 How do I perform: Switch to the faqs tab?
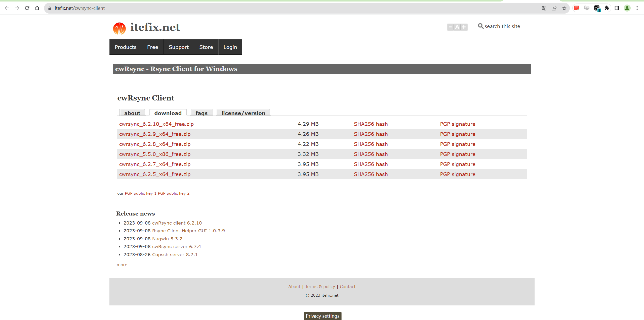coord(202,113)
